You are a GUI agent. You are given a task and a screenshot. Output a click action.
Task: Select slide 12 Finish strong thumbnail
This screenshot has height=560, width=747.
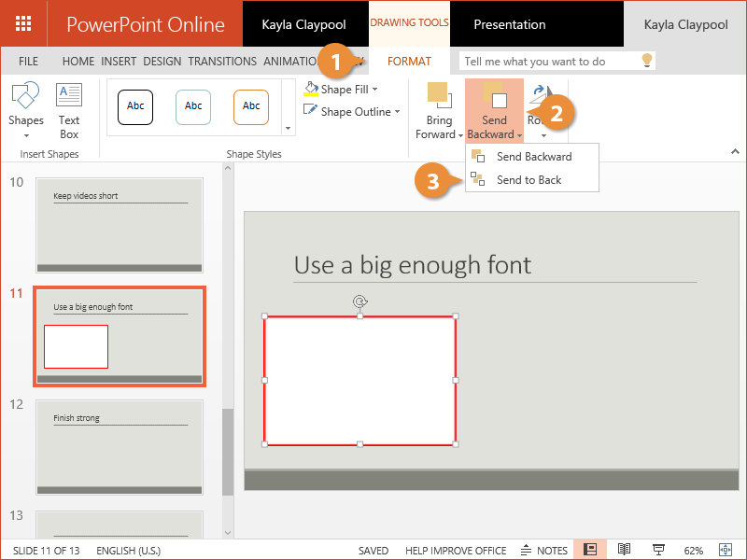119,447
